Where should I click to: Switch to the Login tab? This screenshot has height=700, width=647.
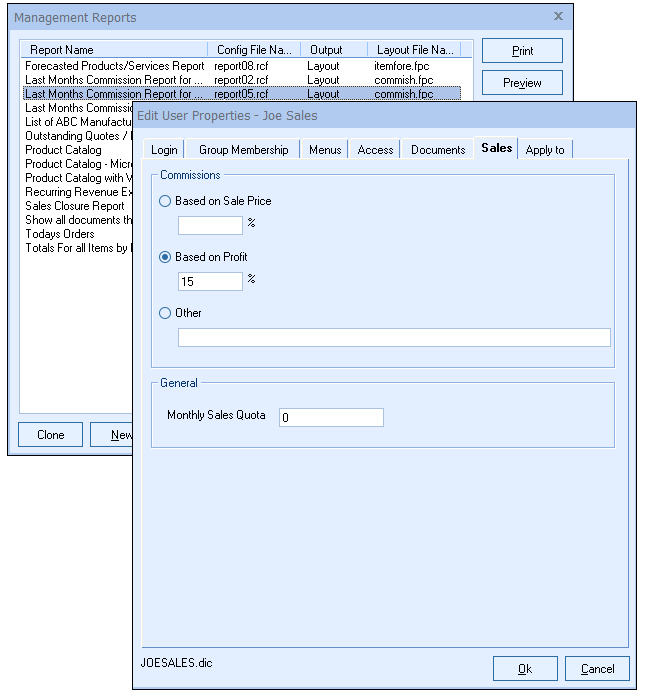[164, 150]
